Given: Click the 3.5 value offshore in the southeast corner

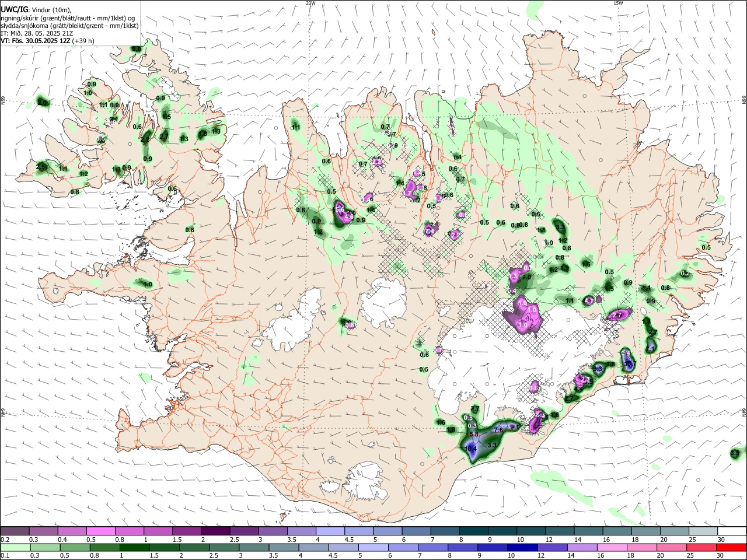Looking at the screenshot, I should pos(735,453).
